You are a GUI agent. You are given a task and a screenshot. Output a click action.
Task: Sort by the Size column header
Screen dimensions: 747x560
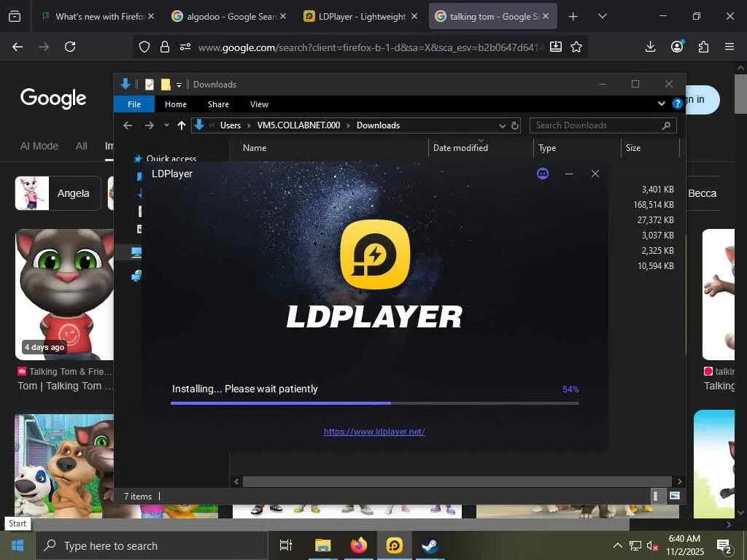click(x=650, y=147)
